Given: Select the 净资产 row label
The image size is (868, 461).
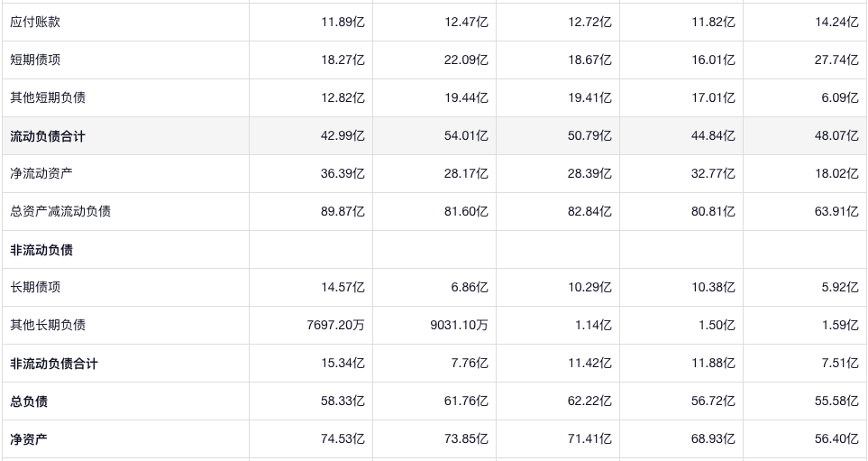Looking at the screenshot, I should coord(29,439).
